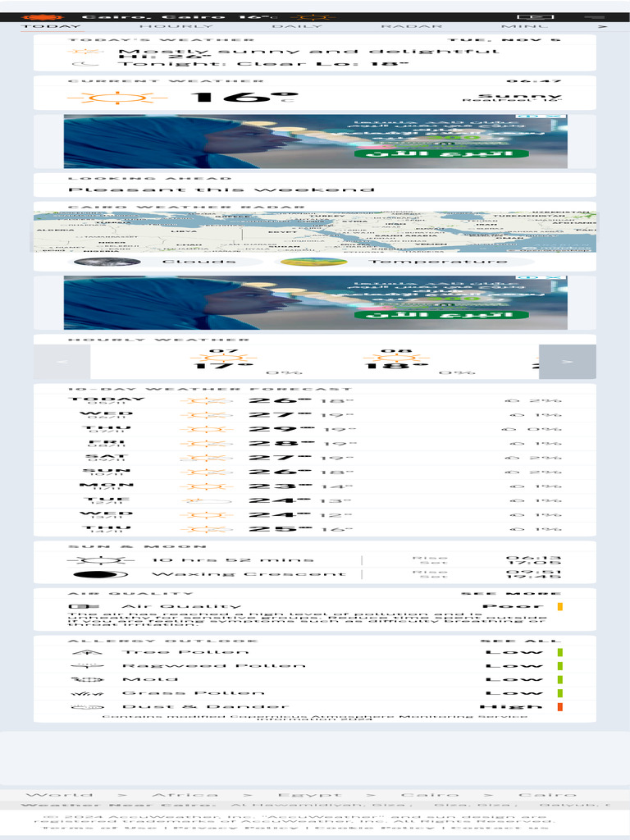Go to previous hours with left arrow
The width and height of the screenshot is (630, 840).
point(62,362)
